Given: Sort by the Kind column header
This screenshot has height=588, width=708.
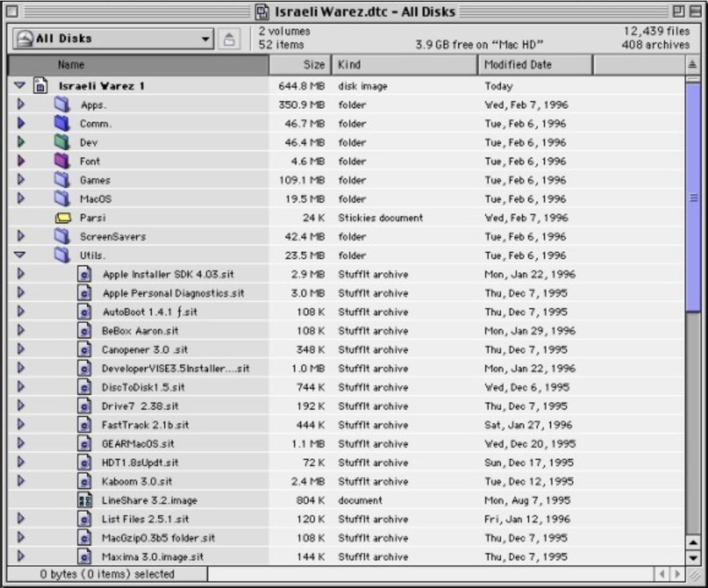Looking at the screenshot, I should [405, 65].
